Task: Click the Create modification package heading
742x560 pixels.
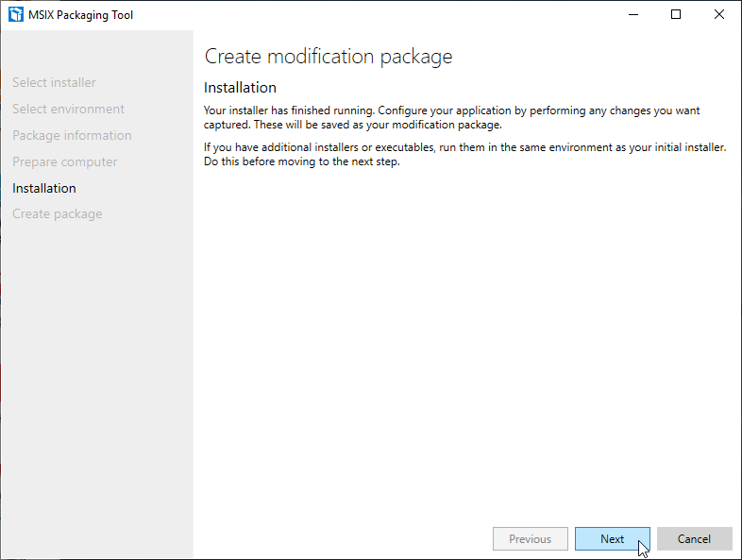Action: tap(329, 57)
